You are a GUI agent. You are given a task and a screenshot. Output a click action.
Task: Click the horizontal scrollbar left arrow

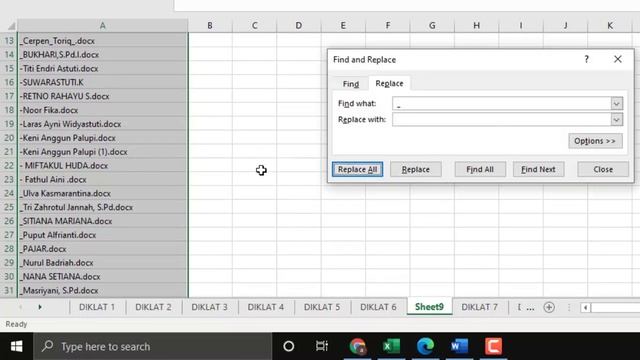(x=585, y=307)
